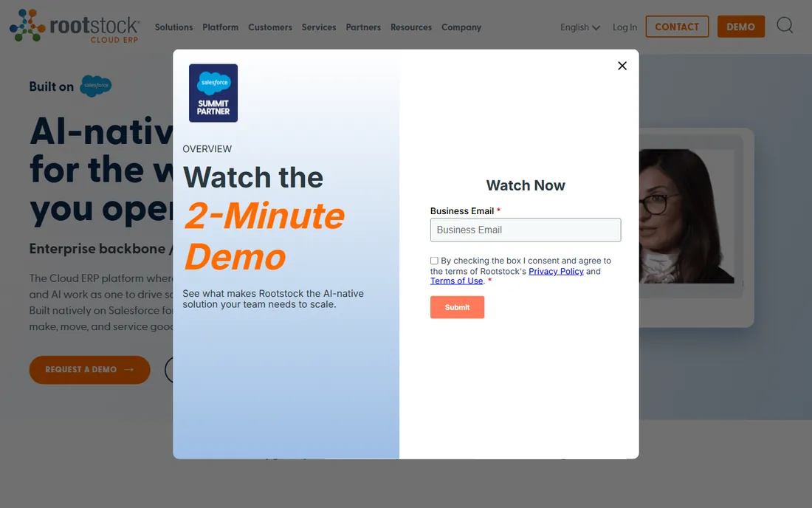Click the Salesforce Summit Partner badge
The image size is (812, 508).
tap(213, 93)
